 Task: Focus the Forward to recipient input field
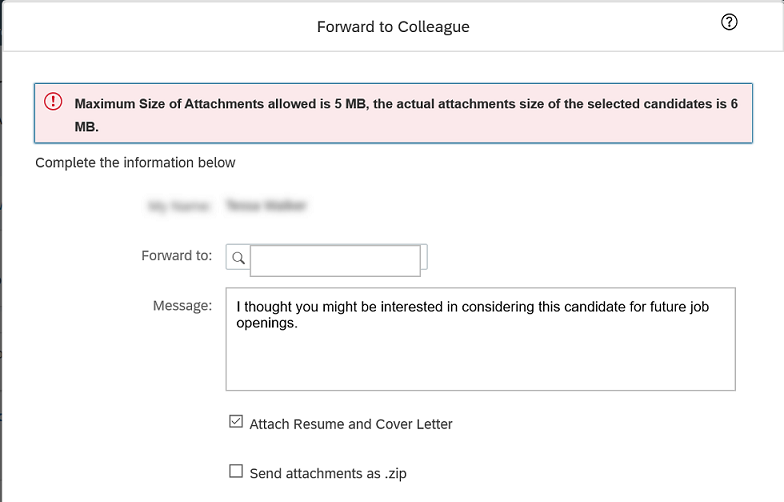coord(335,260)
